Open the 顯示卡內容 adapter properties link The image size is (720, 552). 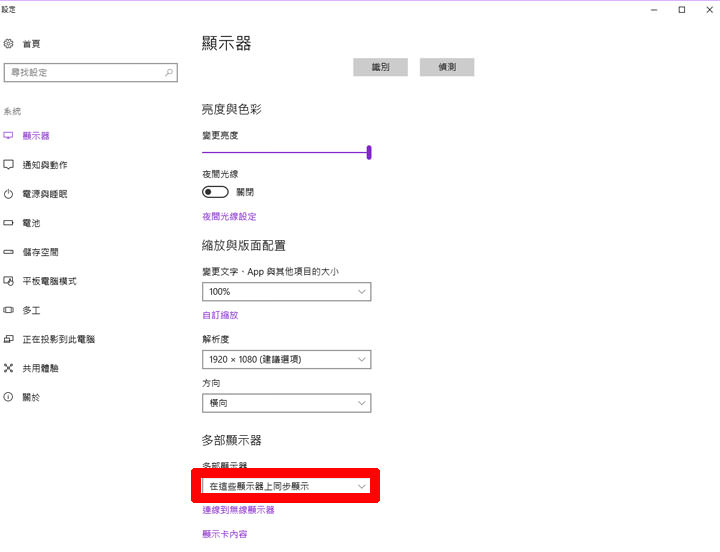[x=225, y=534]
